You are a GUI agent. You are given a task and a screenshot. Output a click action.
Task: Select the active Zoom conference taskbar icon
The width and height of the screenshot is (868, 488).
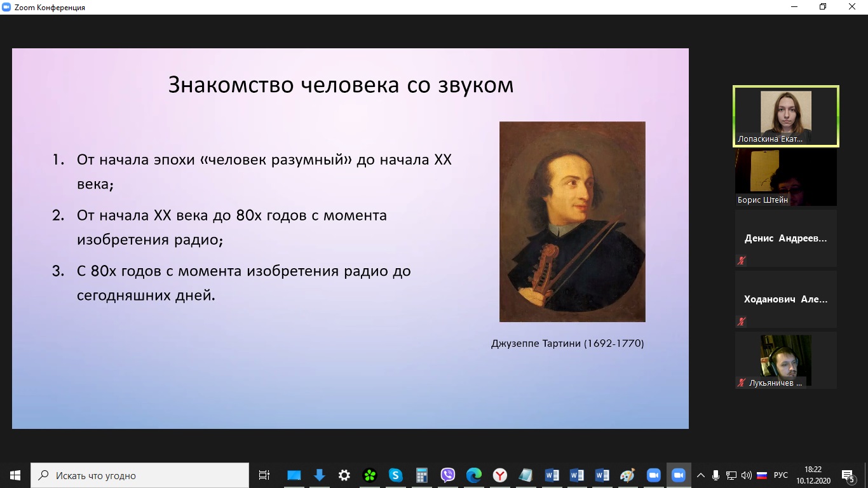679,475
